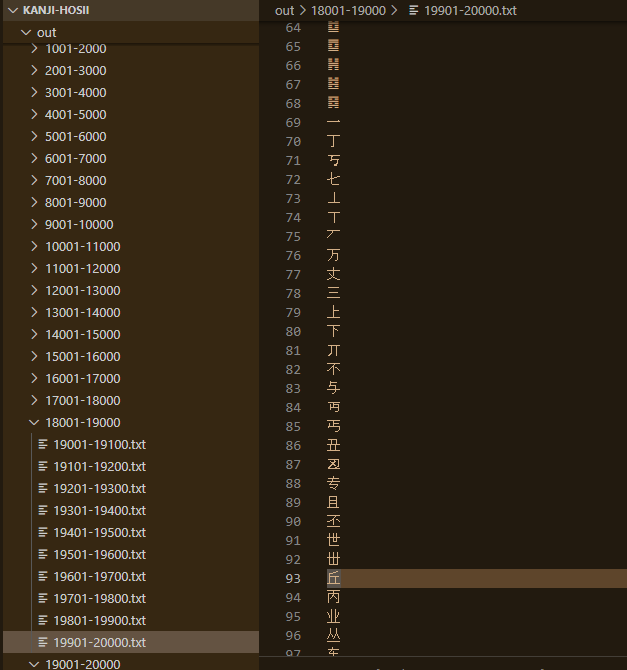The height and width of the screenshot is (670, 627).
Task: Open file 19201-19300.txt
Action: click(x=100, y=489)
